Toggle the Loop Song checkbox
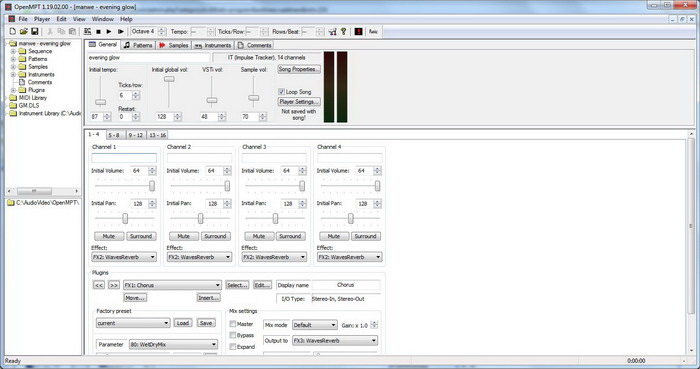Viewport: 700px width, 369px height. point(281,91)
